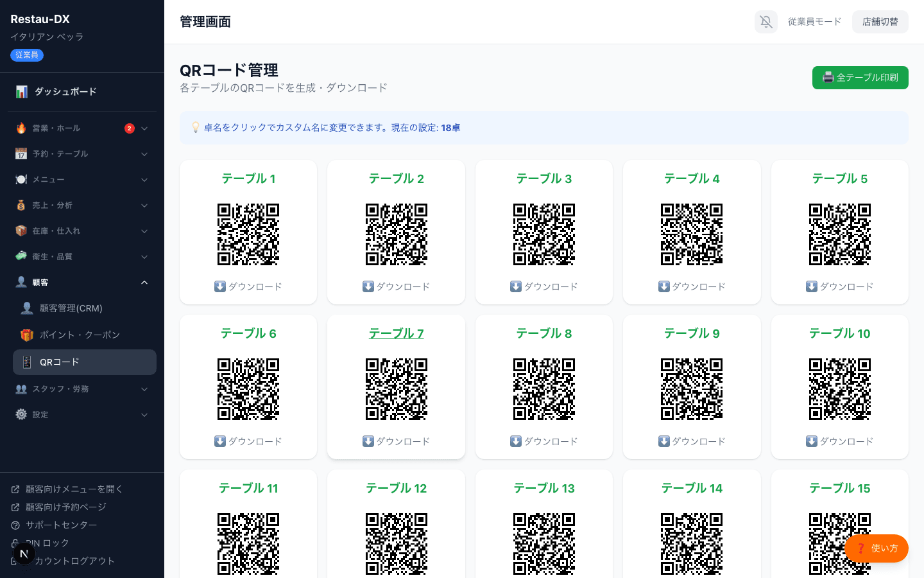Click the gift icon for ポイント・クーポン
924x578 pixels.
tap(27, 335)
